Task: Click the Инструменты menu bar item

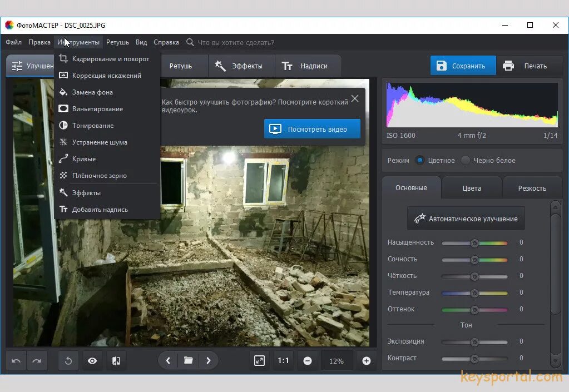Action: click(x=78, y=42)
